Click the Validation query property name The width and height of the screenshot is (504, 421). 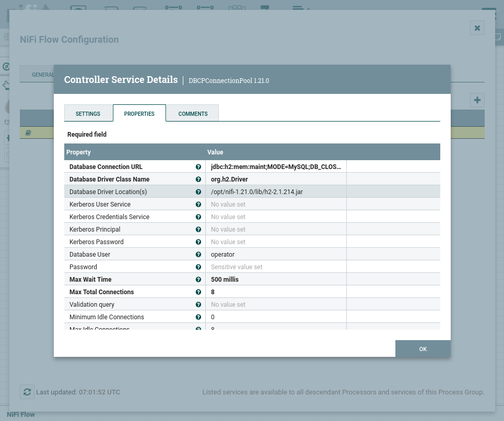tap(92, 305)
